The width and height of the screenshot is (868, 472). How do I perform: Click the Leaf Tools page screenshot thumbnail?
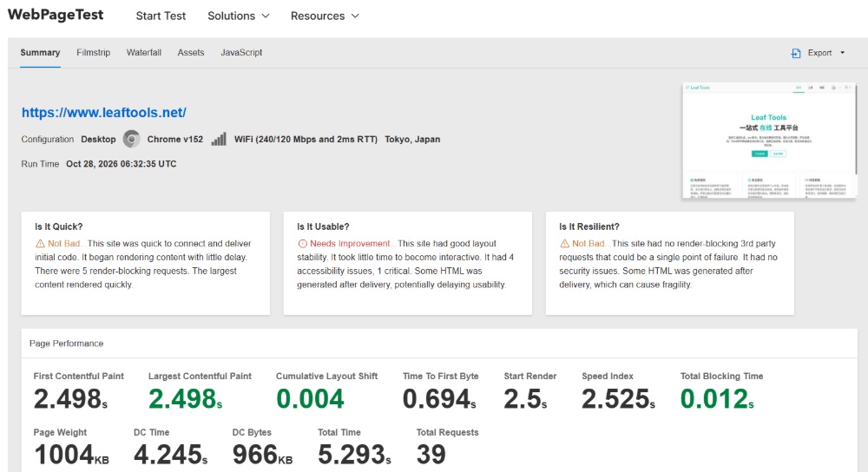(x=769, y=141)
